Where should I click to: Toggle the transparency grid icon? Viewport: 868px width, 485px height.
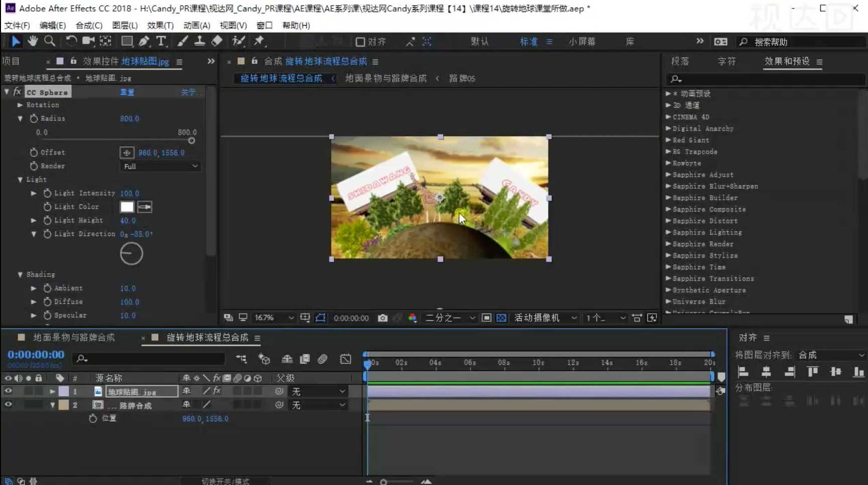click(501, 318)
